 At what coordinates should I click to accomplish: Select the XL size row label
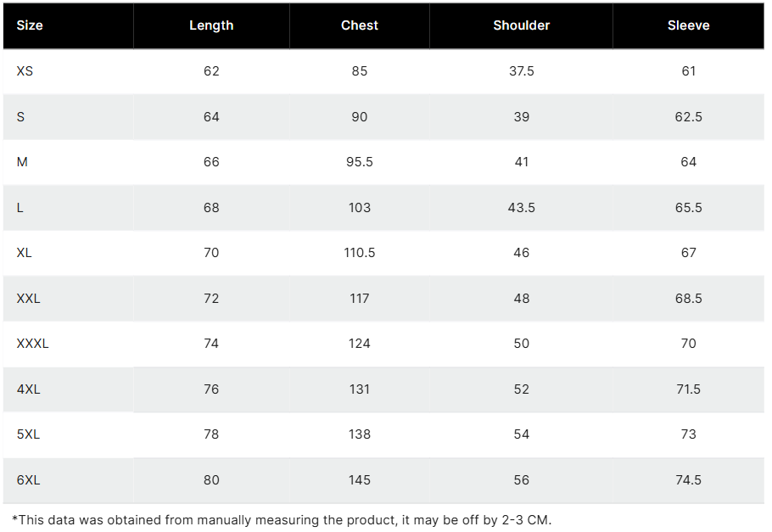coord(24,253)
